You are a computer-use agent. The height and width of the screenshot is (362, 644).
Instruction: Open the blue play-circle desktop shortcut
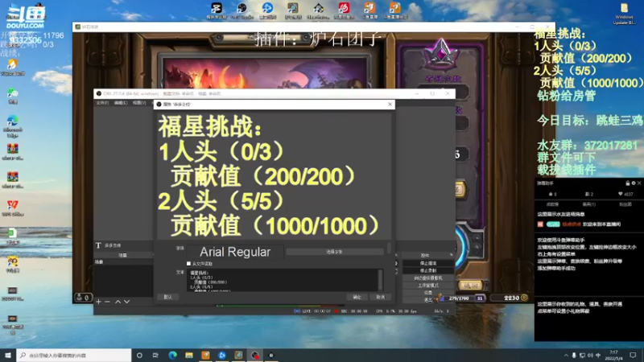267,8
